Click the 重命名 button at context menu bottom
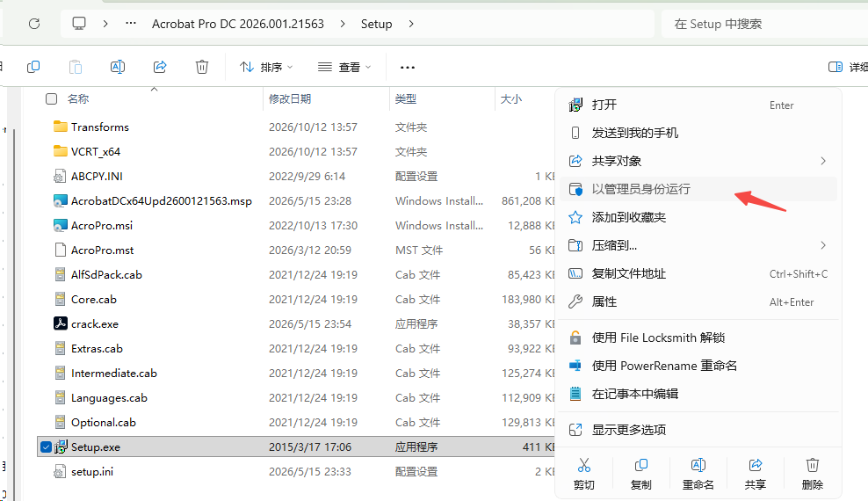This screenshot has width=868, height=501. click(698, 474)
